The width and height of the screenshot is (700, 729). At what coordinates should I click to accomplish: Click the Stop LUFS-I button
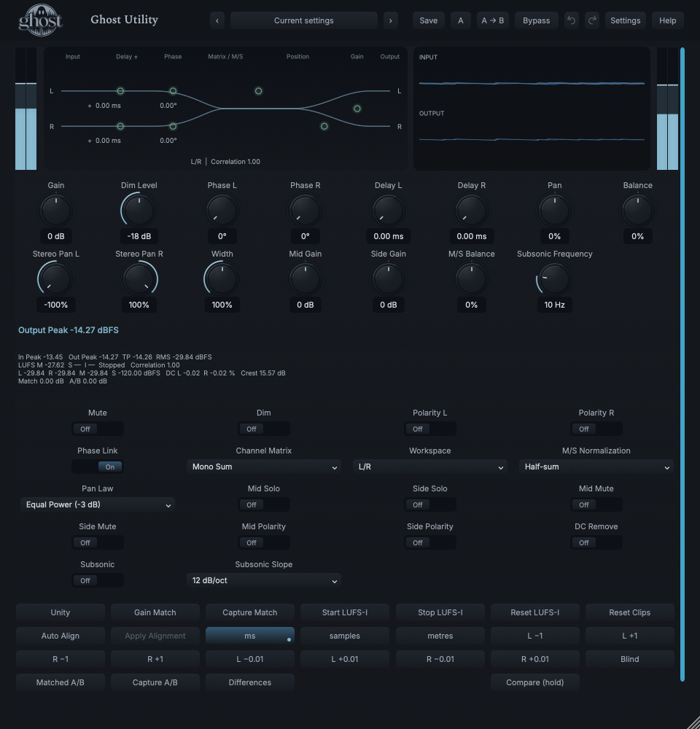[440, 612]
